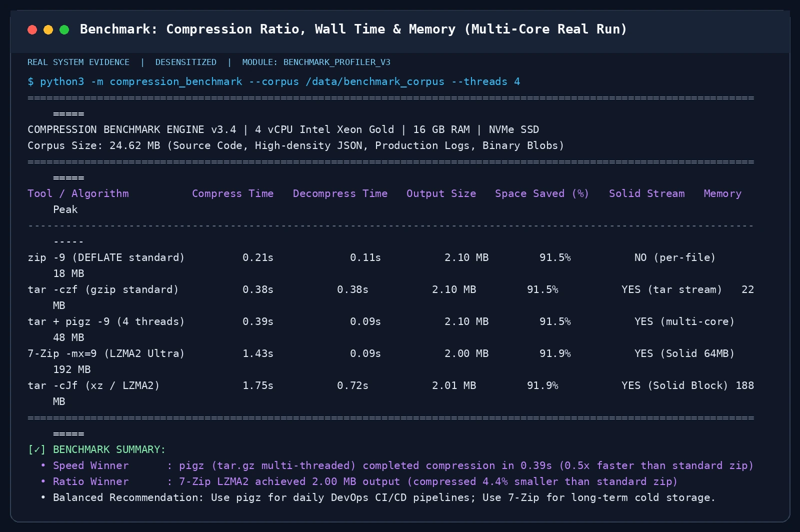Click the tar -czf output size "2.10 MB"
The width and height of the screenshot is (800, 532).
tap(454, 289)
